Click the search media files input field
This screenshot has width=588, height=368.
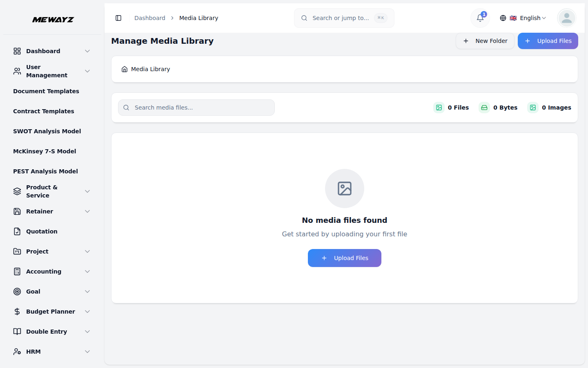tap(196, 107)
